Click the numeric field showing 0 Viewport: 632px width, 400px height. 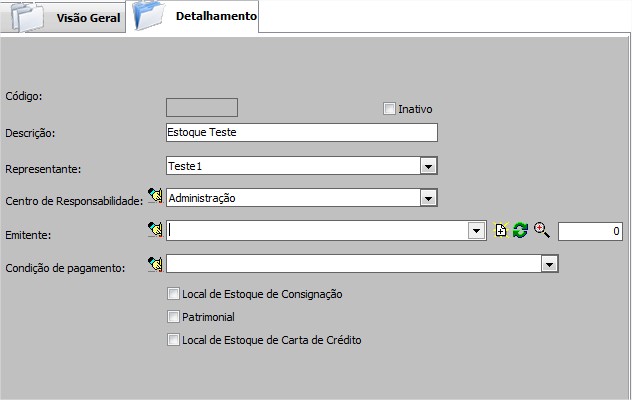pos(590,231)
